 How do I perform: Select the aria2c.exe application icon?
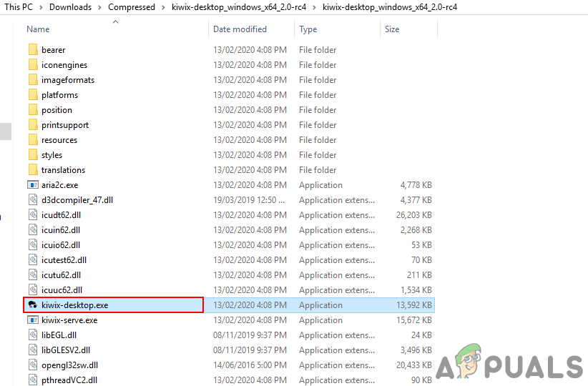click(33, 184)
